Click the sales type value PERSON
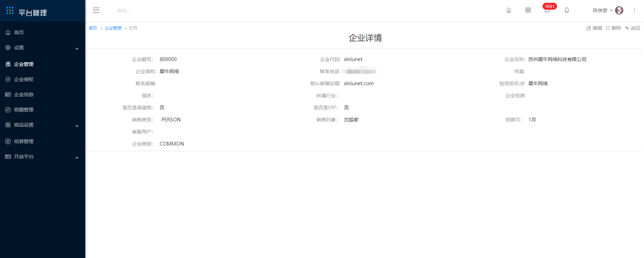Image resolution: width=644 pixels, height=258 pixels. pyautogui.click(x=171, y=120)
